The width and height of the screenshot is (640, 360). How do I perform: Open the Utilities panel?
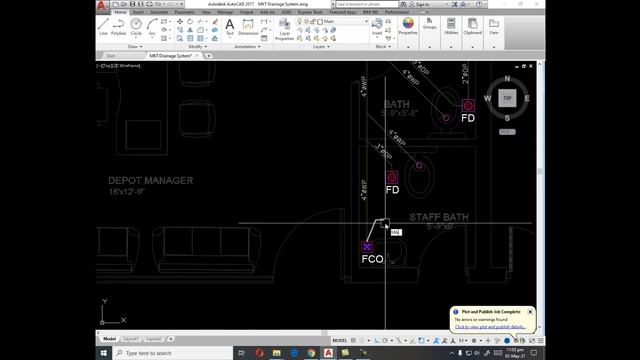click(451, 27)
